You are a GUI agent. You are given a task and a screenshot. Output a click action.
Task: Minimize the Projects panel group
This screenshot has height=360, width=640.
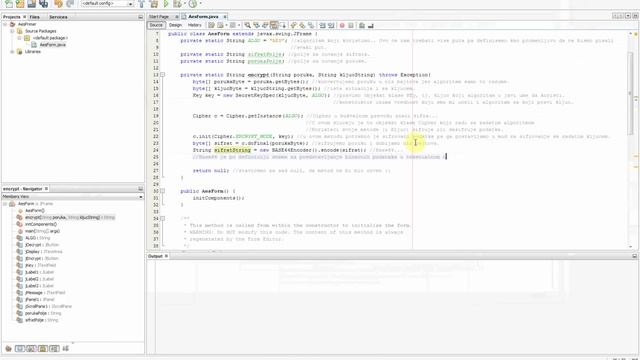[x=140, y=17]
